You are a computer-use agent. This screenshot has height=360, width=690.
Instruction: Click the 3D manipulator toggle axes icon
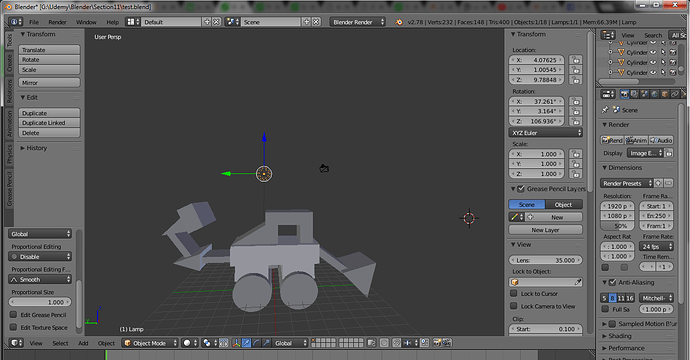236,343
